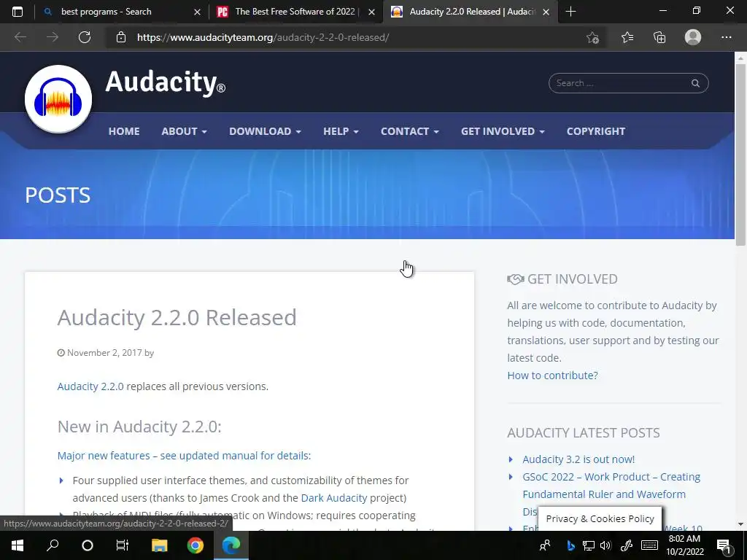Image resolution: width=747 pixels, height=560 pixels.
Task: Expand the HELP dropdown menu
Action: (x=341, y=131)
